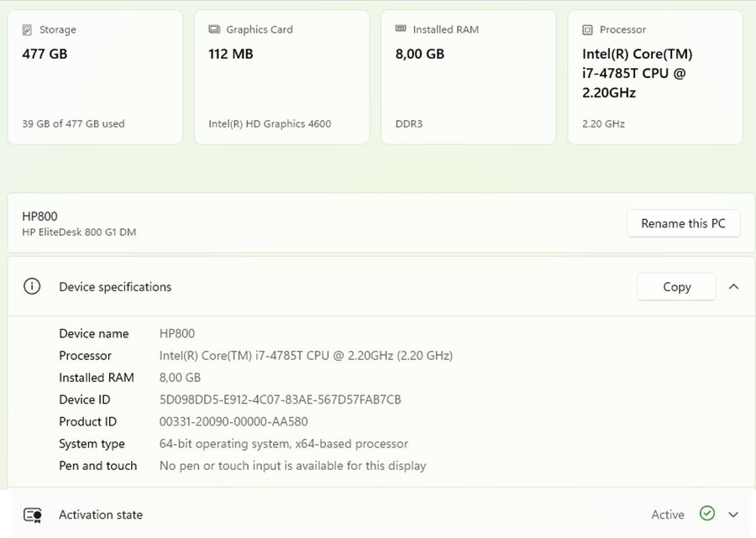This screenshot has height=538, width=756.
Task: Select the Intel(R) HD Graphics 4600 text
Action: pyautogui.click(x=270, y=124)
